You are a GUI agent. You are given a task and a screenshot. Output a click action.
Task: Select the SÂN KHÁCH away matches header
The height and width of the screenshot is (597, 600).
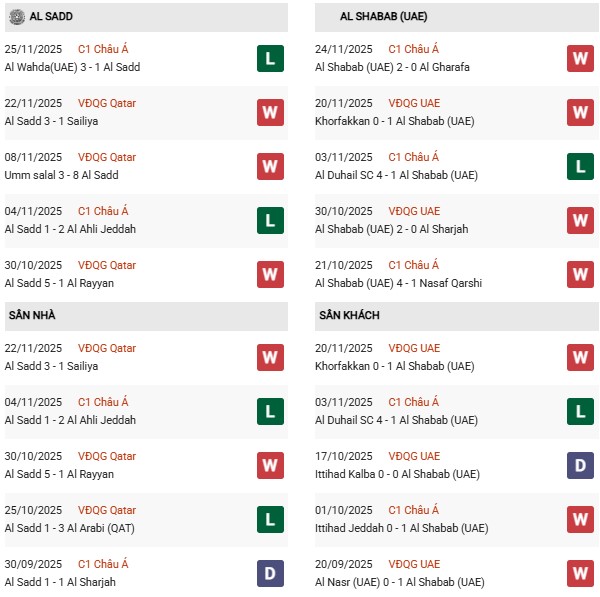click(x=350, y=316)
